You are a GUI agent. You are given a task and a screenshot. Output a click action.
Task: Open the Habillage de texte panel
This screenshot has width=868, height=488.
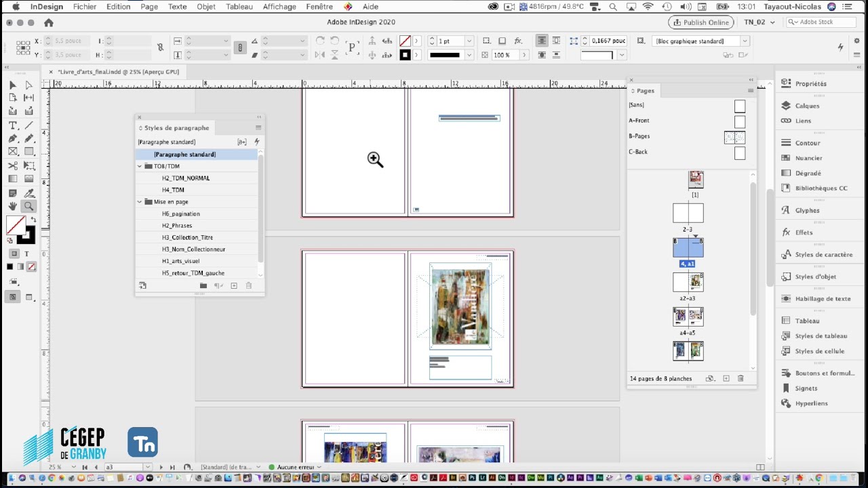(823, 299)
